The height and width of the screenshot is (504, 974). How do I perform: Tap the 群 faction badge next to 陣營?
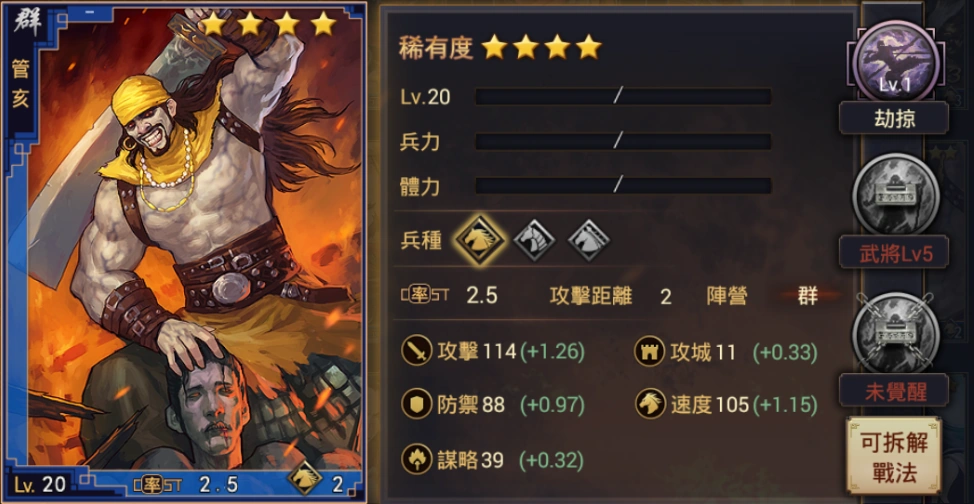808,296
